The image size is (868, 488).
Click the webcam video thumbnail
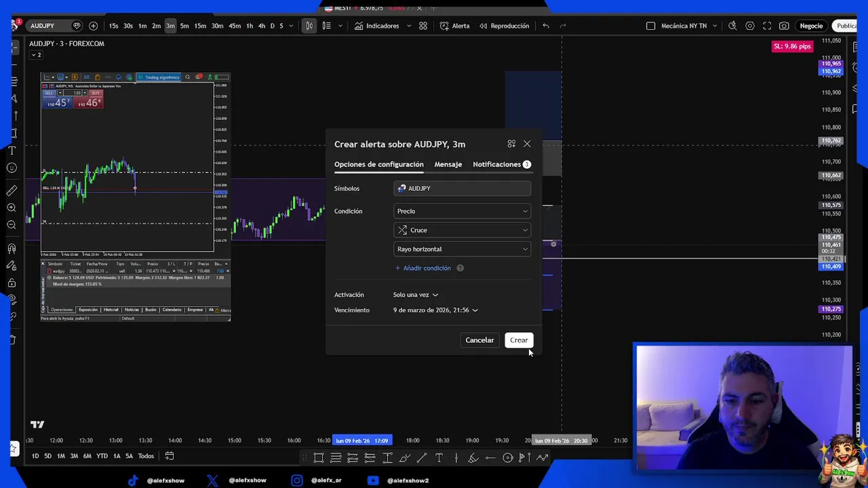pyautogui.click(x=745, y=407)
